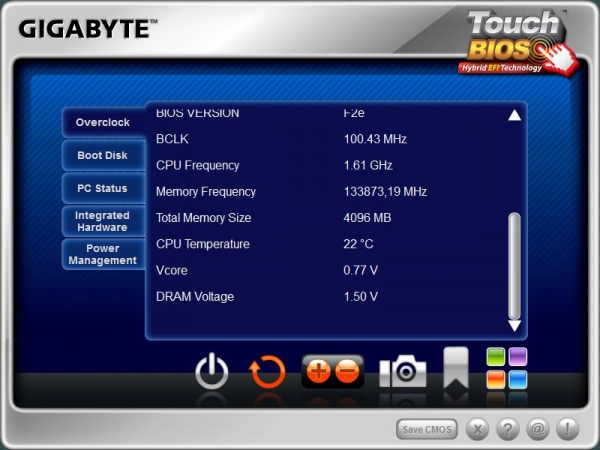Click the white bookmark ribbon icon
This screenshot has height=450, width=600.
[x=456, y=368]
